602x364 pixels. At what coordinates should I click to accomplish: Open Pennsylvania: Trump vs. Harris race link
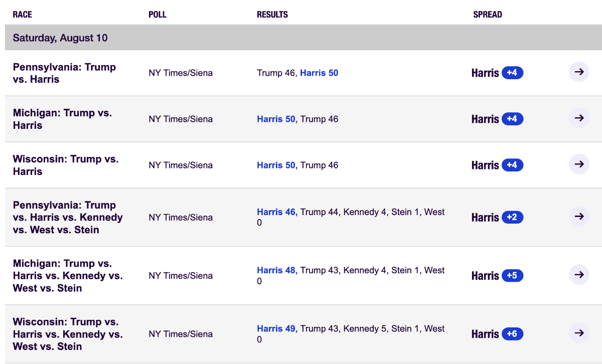(64, 73)
